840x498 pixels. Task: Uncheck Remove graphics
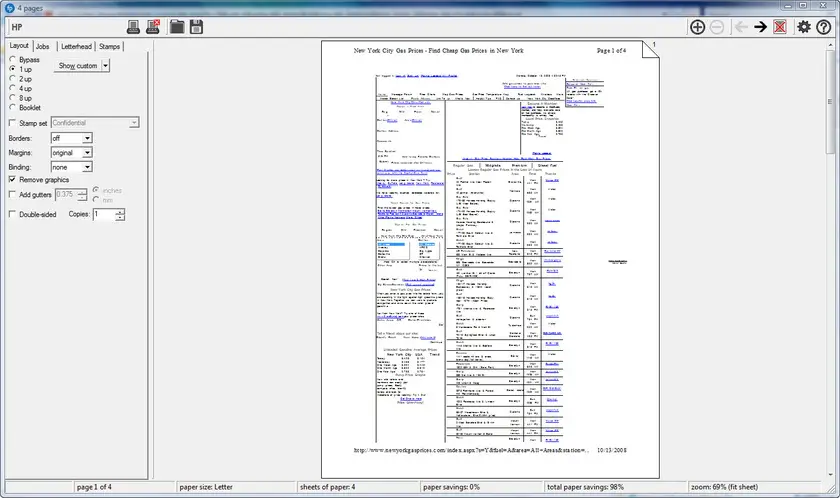pos(12,179)
